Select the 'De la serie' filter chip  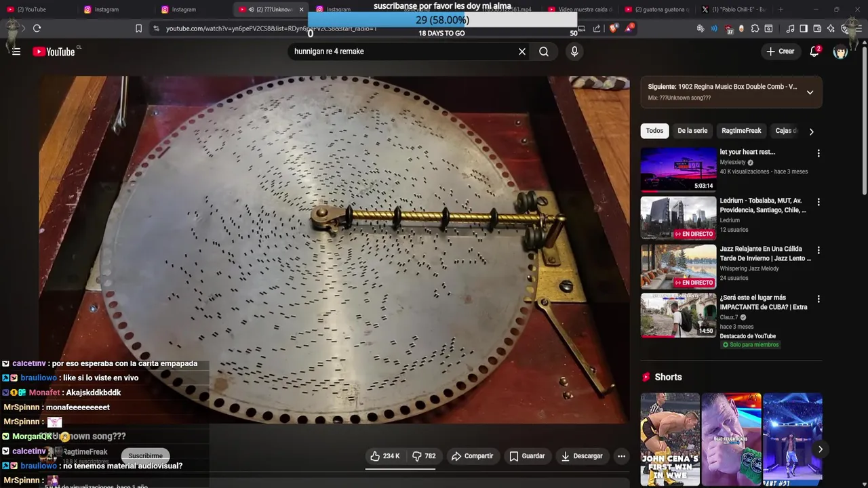click(692, 131)
